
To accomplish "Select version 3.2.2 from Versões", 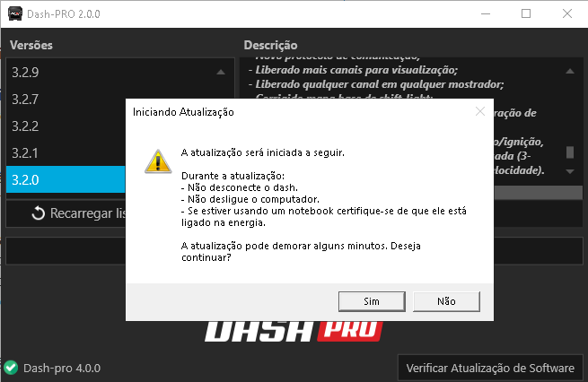I will (x=66, y=126).
